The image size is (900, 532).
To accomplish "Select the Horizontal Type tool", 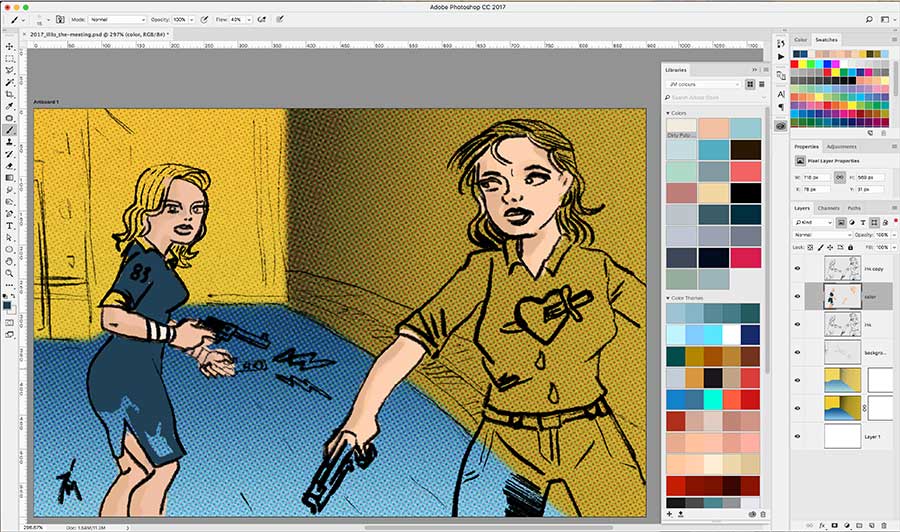I will [x=10, y=225].
